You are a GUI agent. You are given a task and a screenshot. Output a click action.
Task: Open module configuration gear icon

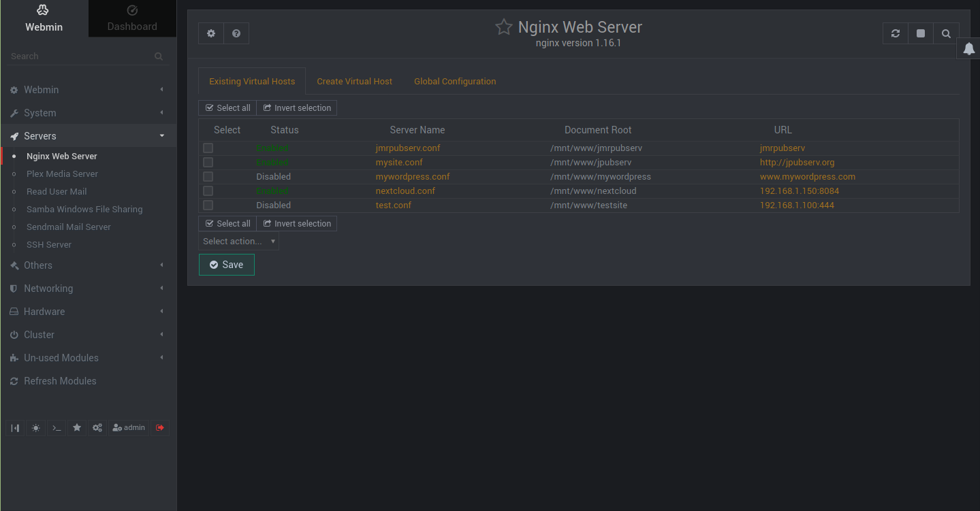click(211, 33)
